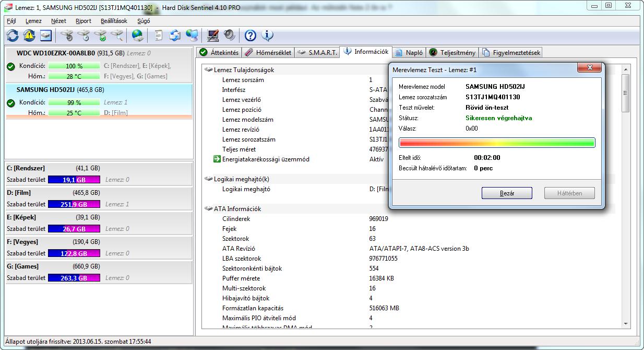Image resolution: width=644 pixels, height=350 pixels.
Task: Click the speaker sound toolbar icon
Action: tap(229, 36)
